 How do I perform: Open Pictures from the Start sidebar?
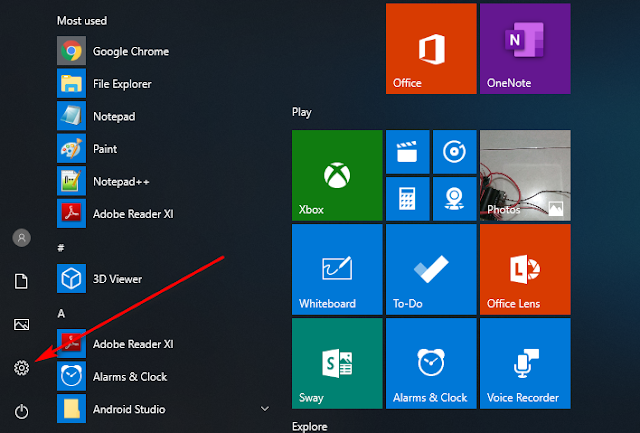click(x=22, y=324)
